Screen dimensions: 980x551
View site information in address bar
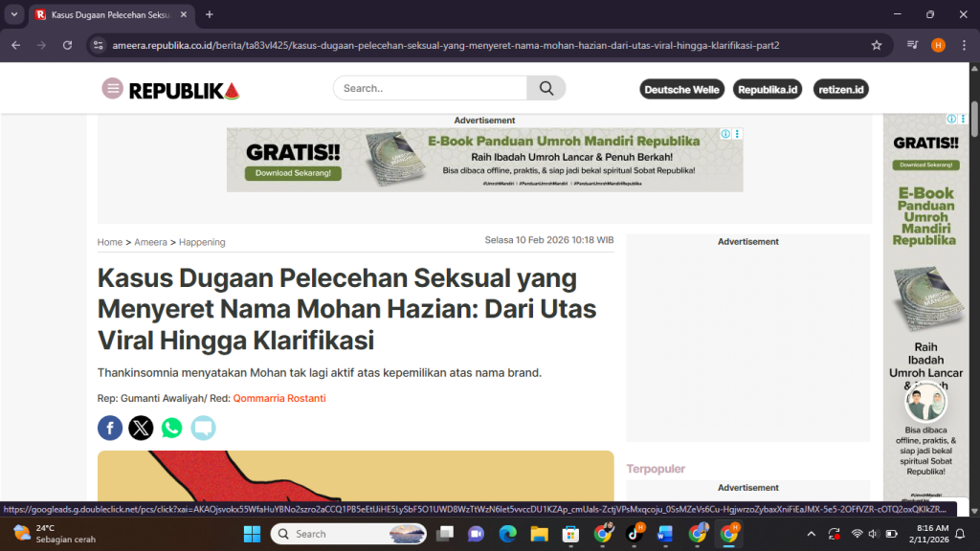point(97,45)
